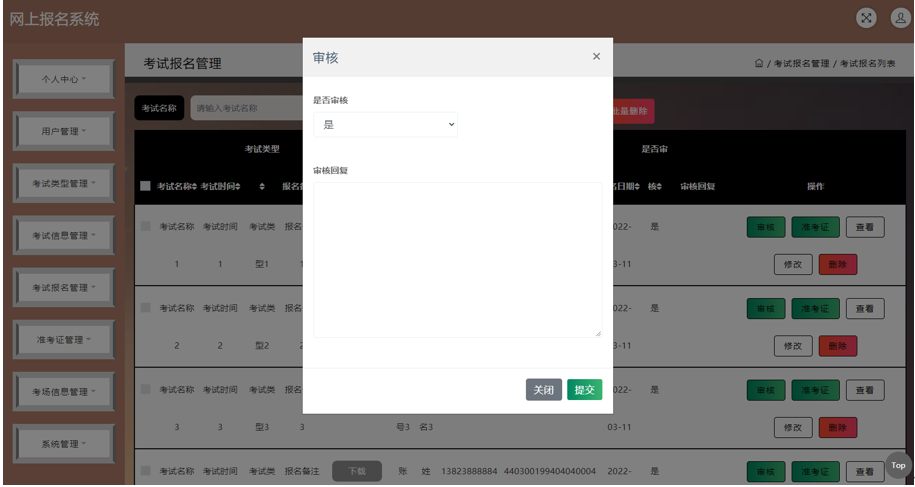Click 审核 button in the fourth row

click(766, 472)
